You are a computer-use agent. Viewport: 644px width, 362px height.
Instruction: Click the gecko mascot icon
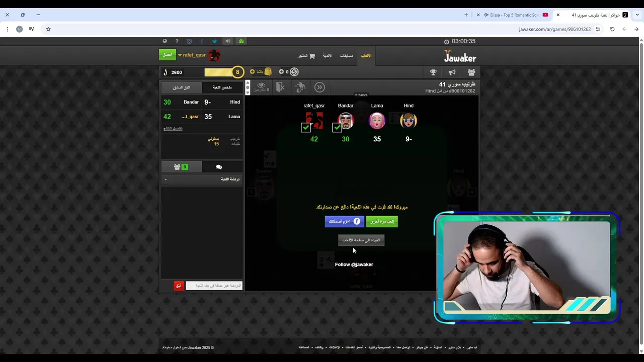(x=300, y=87)
